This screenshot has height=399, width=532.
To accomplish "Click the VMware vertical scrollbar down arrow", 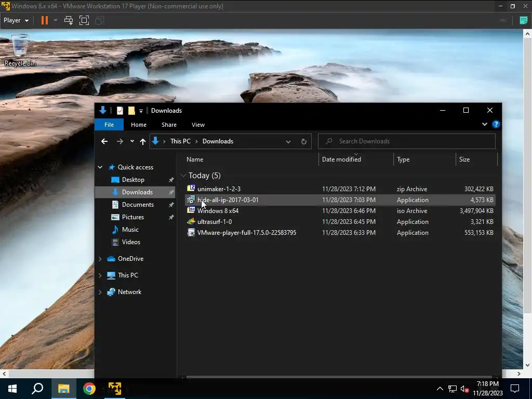I will click(x=527, y=365).
